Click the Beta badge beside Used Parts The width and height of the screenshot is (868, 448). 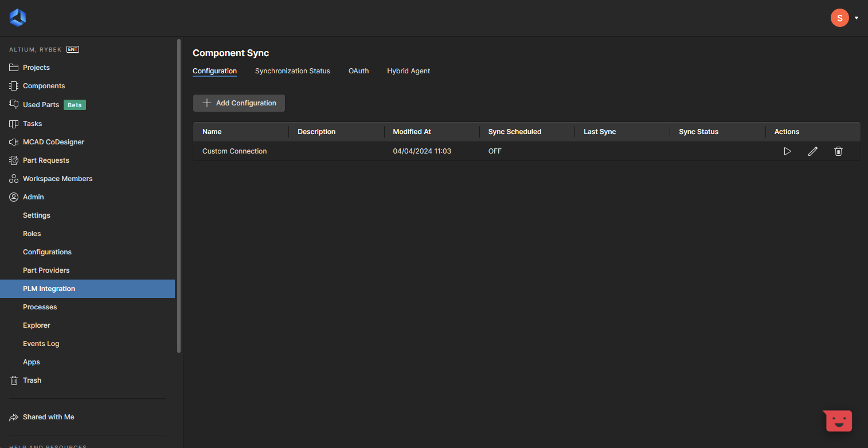75,105
